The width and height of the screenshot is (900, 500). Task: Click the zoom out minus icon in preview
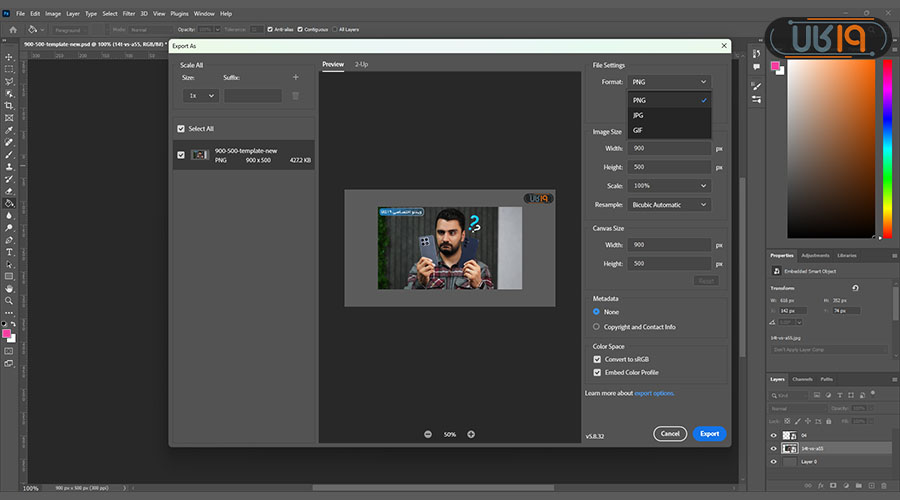pyautogui.click(x=428, y=434)
